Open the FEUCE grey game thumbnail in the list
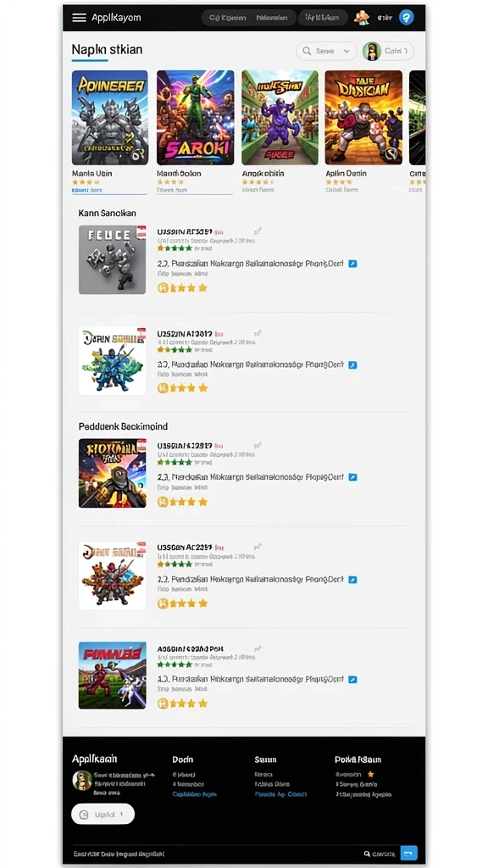This screenshot has width=488, height=868. 113,259
